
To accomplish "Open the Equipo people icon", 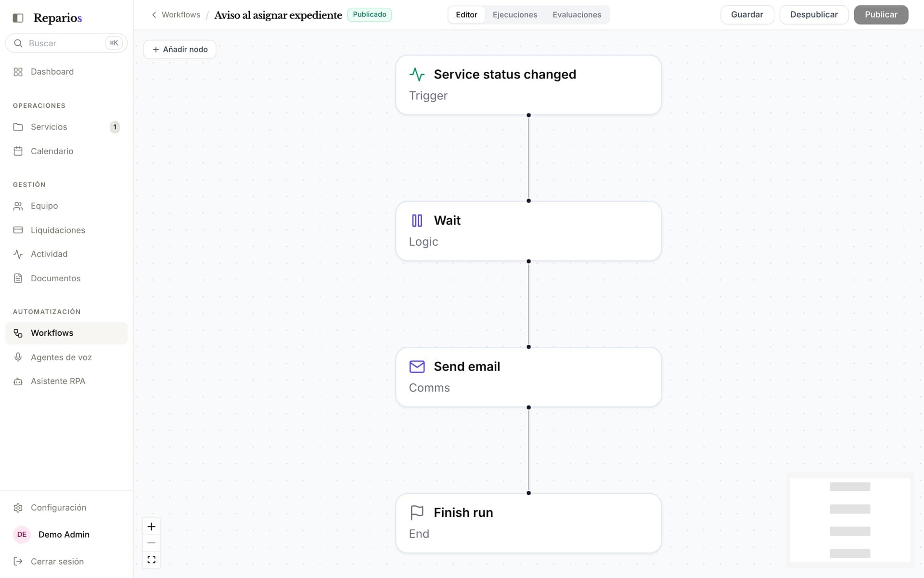I will tap(18, 206).
